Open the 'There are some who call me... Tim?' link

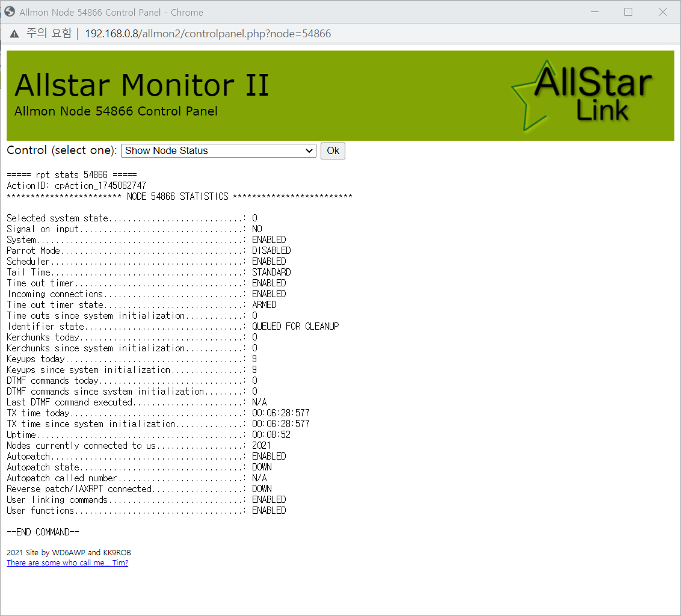[x=67, y=563]
